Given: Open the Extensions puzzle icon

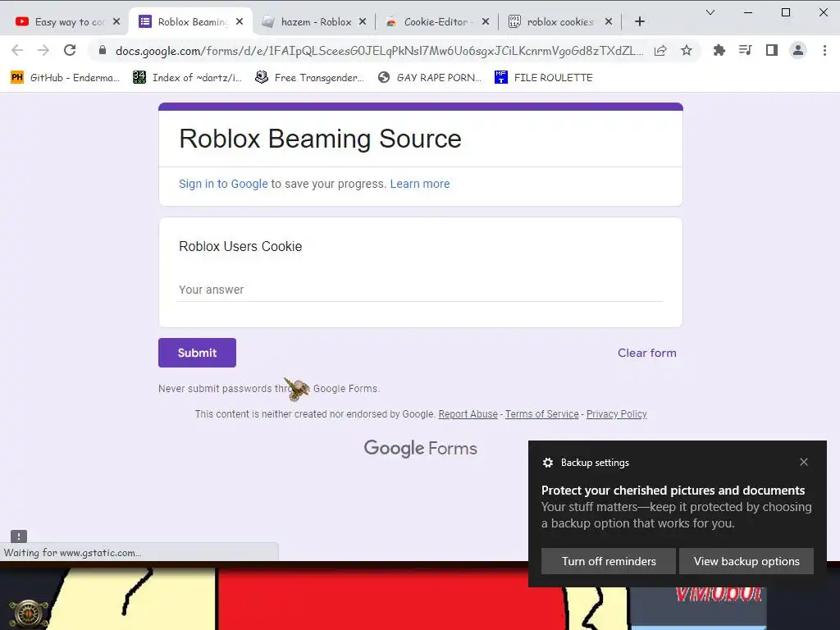Looking at the screenshot, I should click(x=719, y=50).
